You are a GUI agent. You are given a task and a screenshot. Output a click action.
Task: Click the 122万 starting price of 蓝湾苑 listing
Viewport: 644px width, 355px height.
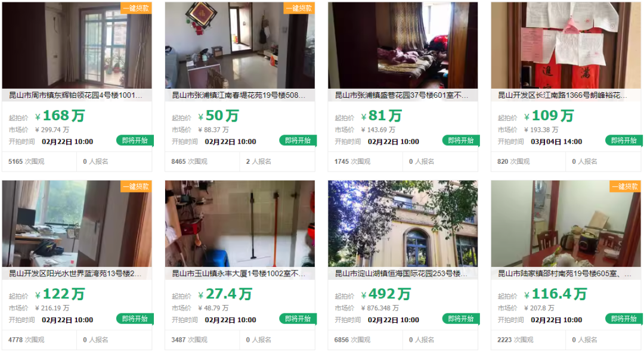60,294
